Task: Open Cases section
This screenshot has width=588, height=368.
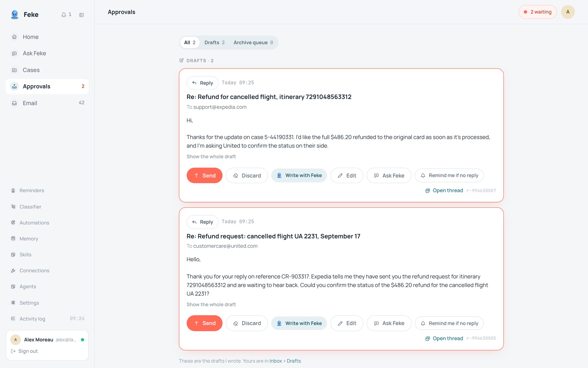Action: click(47, 70)
